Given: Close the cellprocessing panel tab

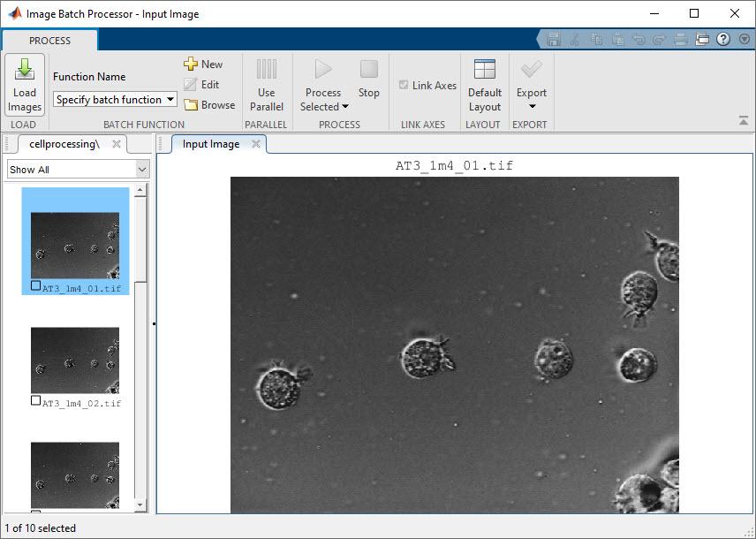Looking at the screenshot, I should [x=117, y=144].
